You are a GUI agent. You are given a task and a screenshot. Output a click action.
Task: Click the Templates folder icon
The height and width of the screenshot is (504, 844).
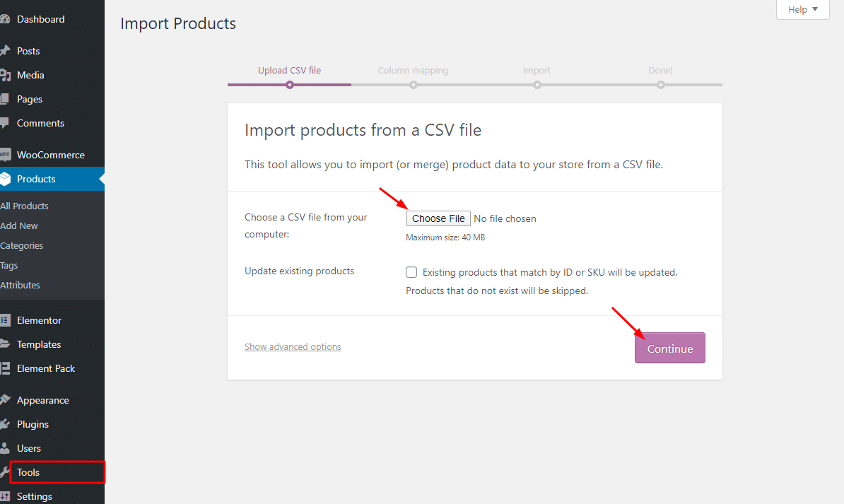(4, 344)
